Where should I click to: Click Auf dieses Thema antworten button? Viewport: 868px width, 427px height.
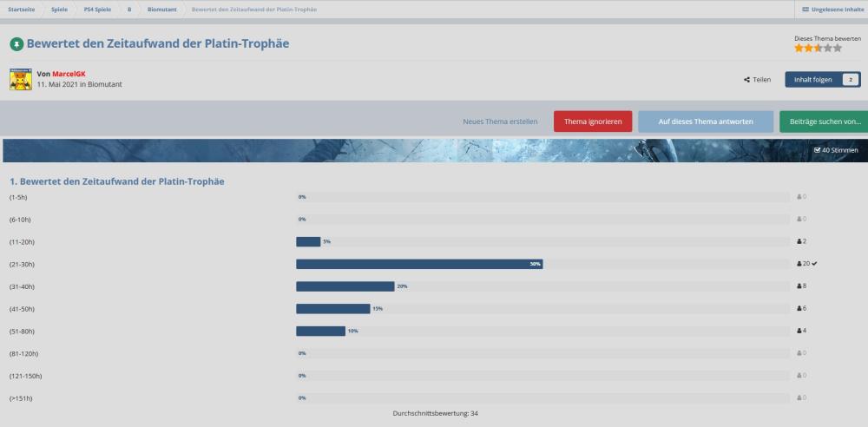[x=705, y=122]
